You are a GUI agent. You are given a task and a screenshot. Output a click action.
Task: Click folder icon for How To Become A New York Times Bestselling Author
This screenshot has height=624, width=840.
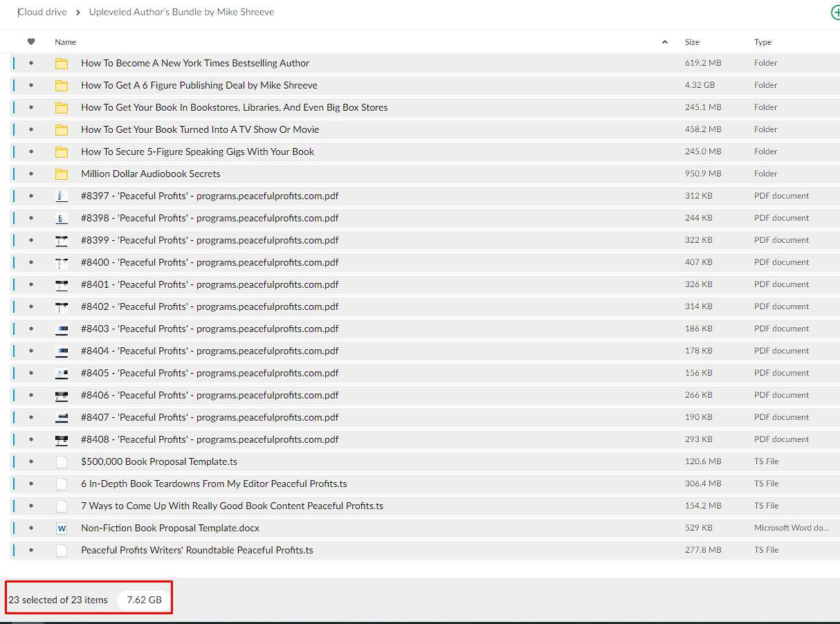click(x=62, y=63)
